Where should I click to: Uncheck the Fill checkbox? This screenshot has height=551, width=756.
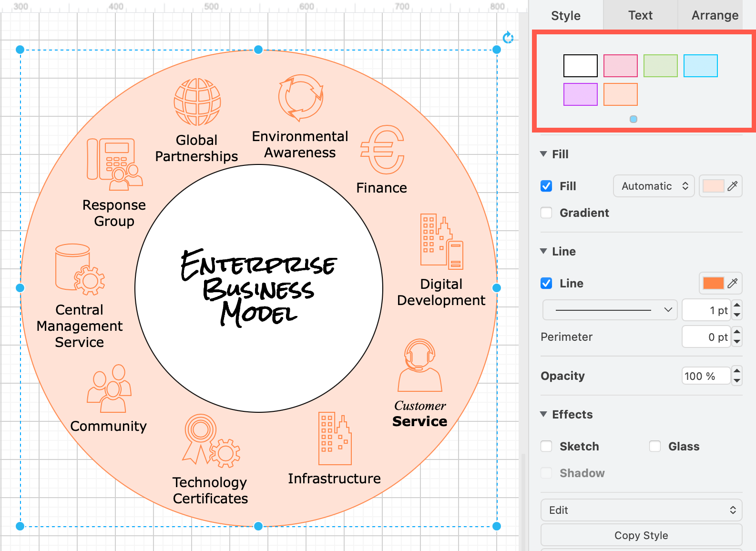546,186
